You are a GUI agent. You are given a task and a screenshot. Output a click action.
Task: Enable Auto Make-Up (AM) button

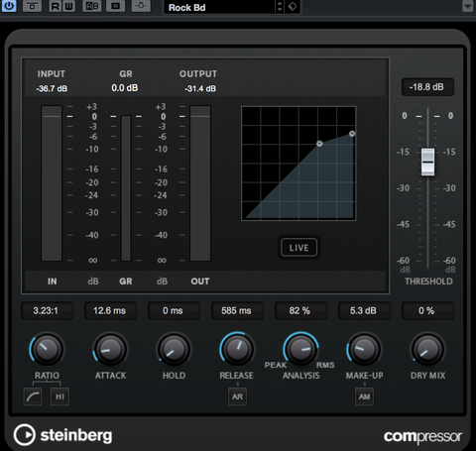364,396
